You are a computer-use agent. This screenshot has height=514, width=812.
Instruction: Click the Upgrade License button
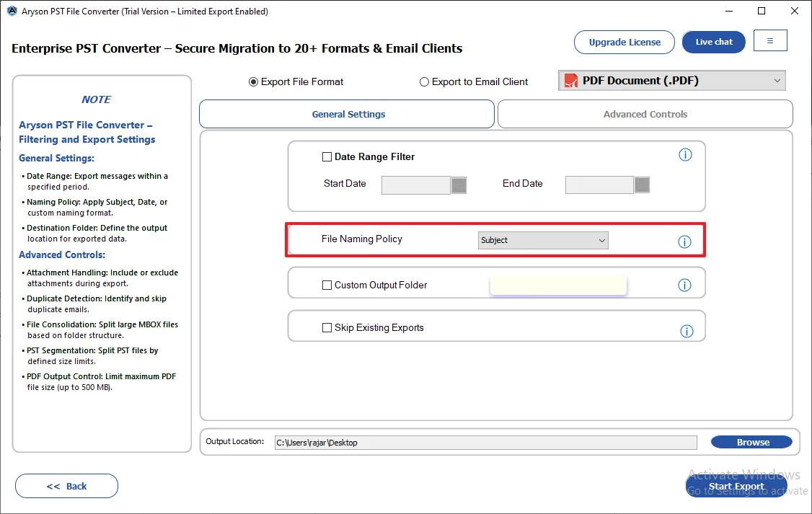pos(624,42)
